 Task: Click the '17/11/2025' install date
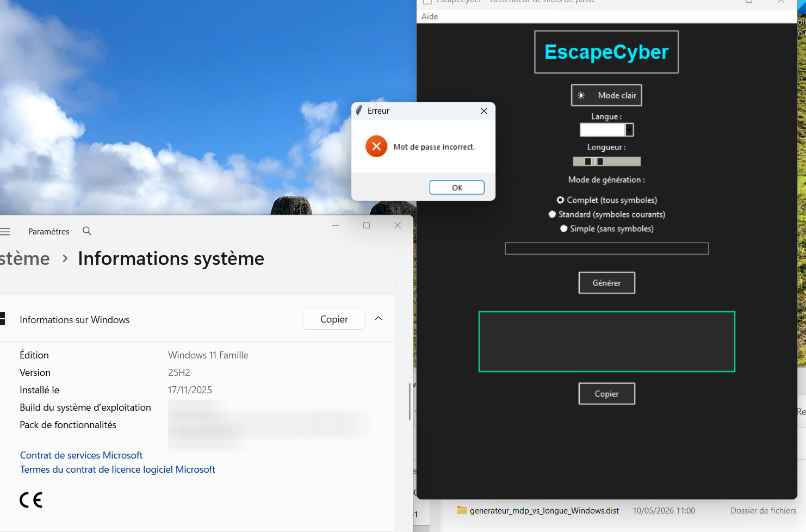190,390
